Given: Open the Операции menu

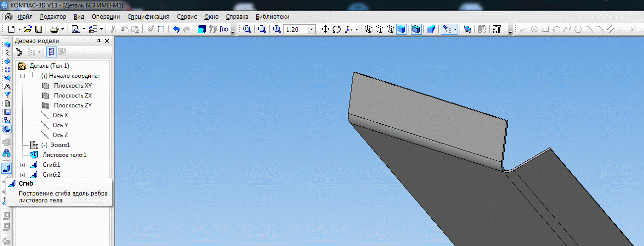Looking at the screenshot, I should coord(106,16).
